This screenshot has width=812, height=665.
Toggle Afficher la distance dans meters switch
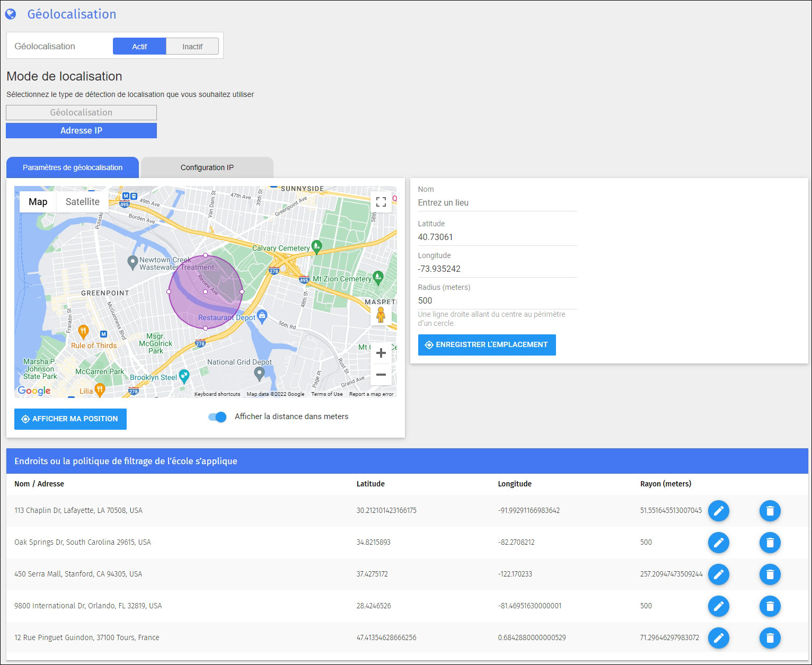point(217,417)
